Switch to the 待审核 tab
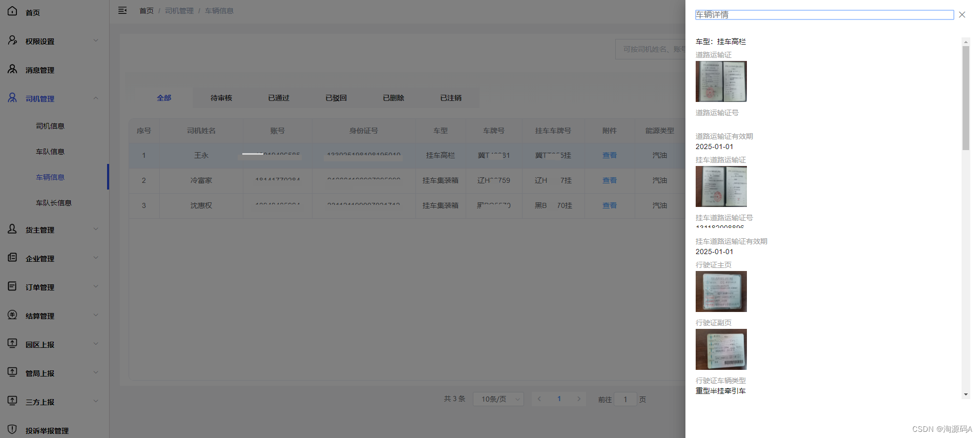 click(x=221, y=98)
